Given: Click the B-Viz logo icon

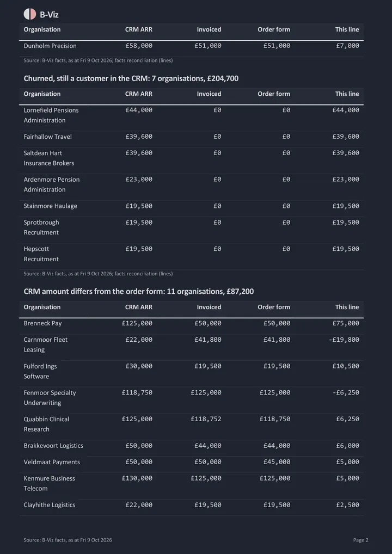Looking at the screenshot, I should (30, 15).
